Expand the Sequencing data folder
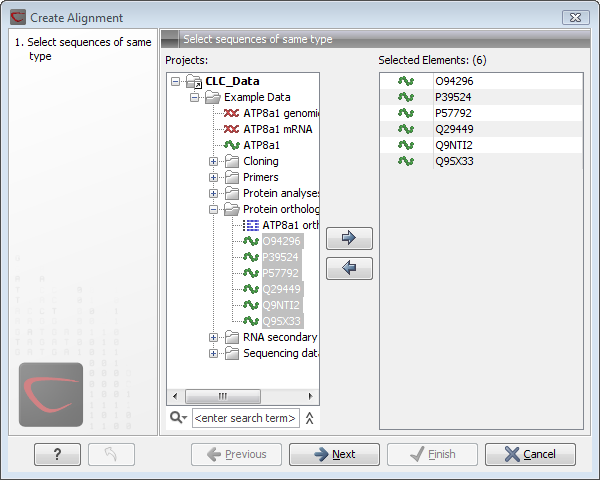Viewport: 600px width, 480px height. (214, 353)
